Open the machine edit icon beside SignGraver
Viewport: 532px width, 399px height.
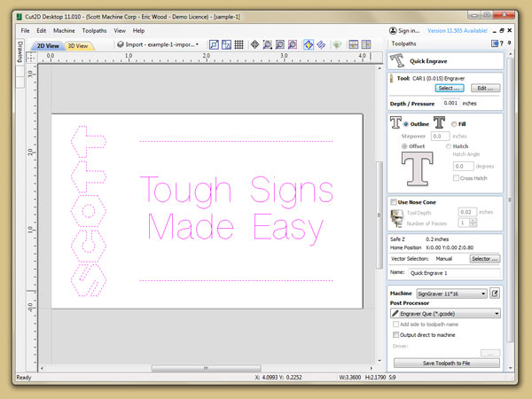click(495, 293)
